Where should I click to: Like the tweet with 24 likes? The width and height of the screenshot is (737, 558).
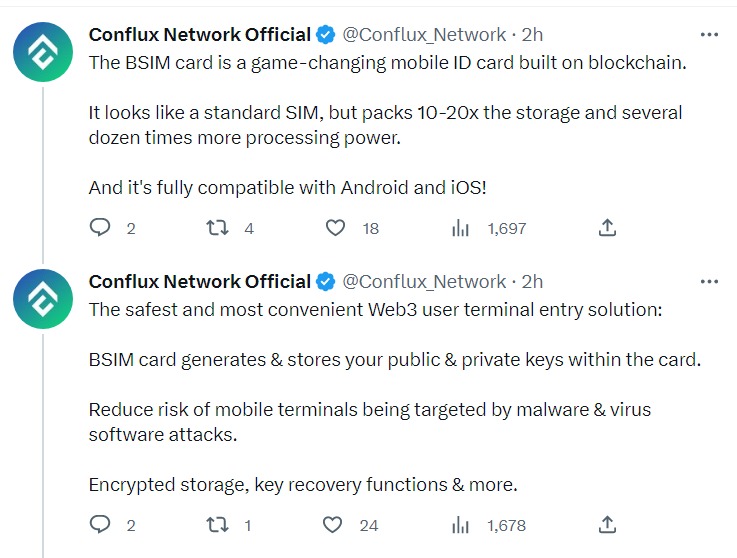click(332, 525)
